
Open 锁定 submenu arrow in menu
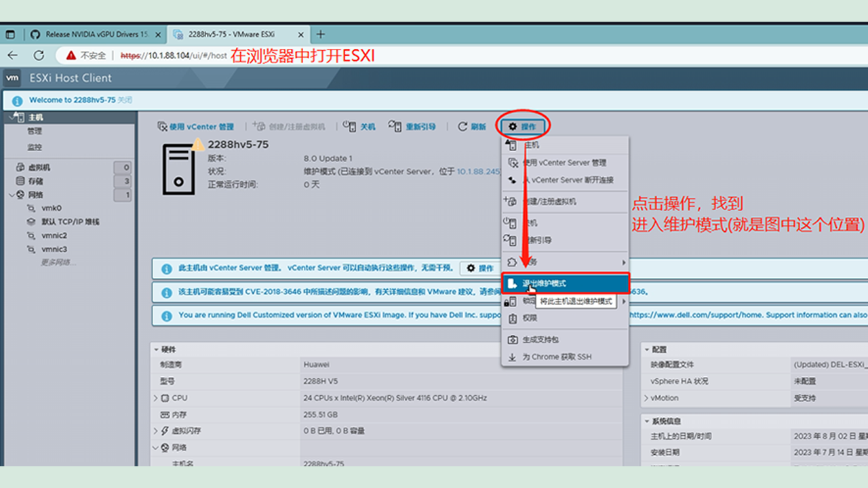tap(624, 301)
